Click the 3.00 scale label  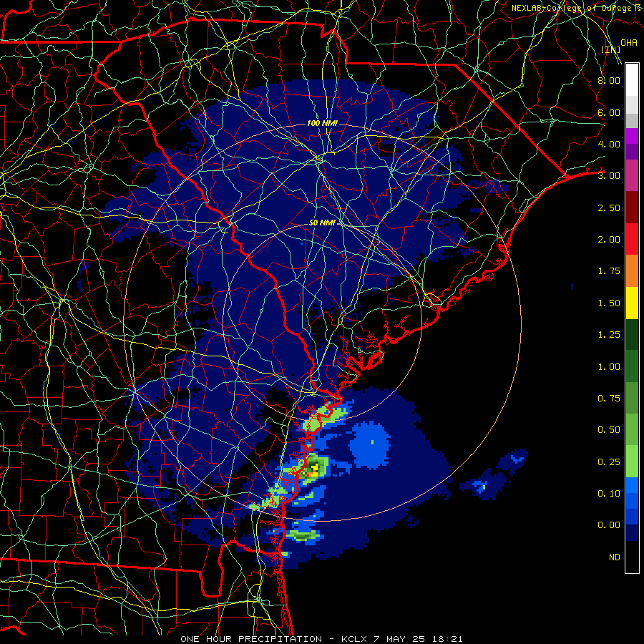pyautogui.click(x=609, y=176)
